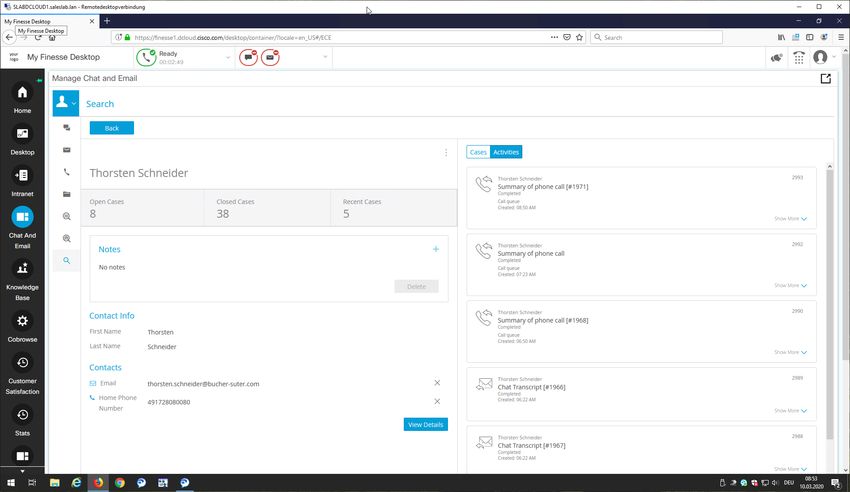Image resolution: width=850 pixels, height=492 pixels.
Task: Expand the agent avatar dropdown in Search header
Action: pyautogui.click(x=74, y=103)
